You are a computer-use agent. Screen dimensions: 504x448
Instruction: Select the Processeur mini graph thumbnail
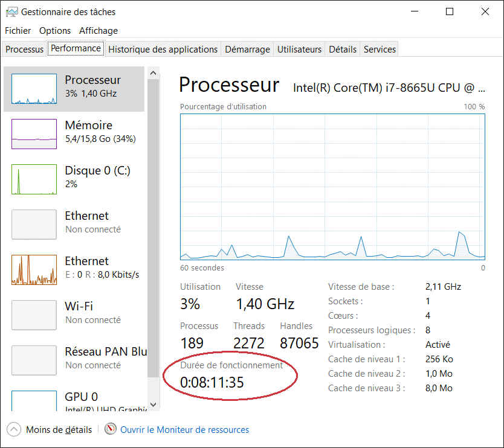(x=34, y=89)
